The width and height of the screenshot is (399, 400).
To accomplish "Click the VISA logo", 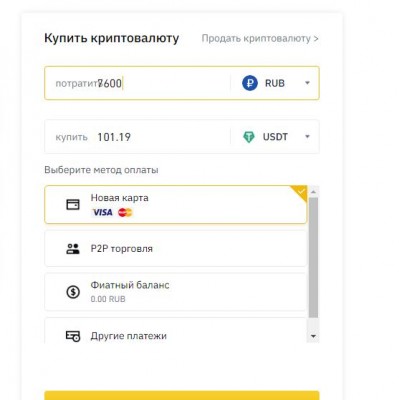I will (102, 212).
